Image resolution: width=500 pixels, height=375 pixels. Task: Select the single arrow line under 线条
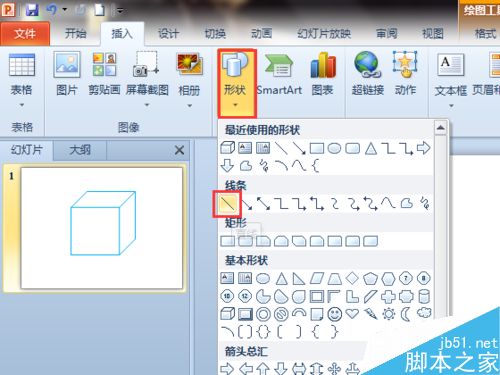[247, 203]
